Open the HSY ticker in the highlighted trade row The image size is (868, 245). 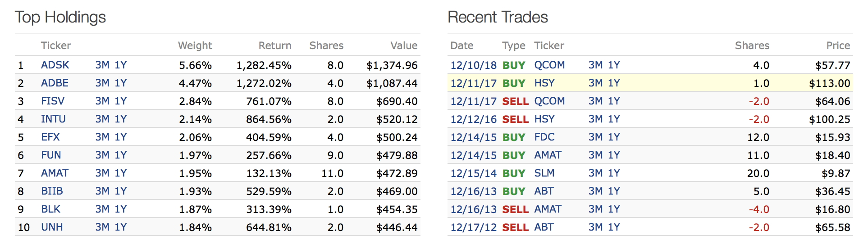(544, 83)
